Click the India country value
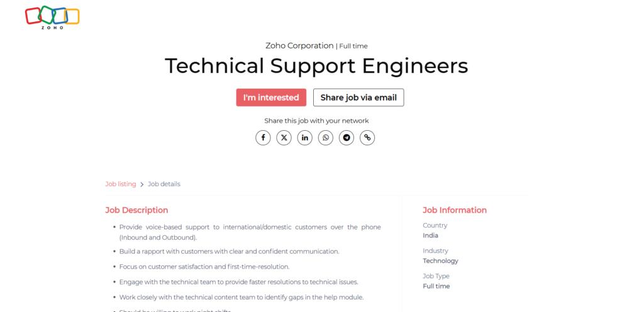 click(431, 236)
